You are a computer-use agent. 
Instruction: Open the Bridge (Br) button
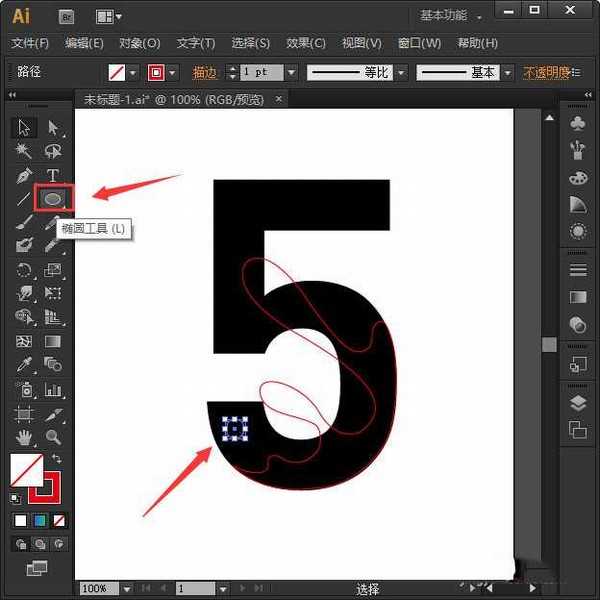point(68,16)
